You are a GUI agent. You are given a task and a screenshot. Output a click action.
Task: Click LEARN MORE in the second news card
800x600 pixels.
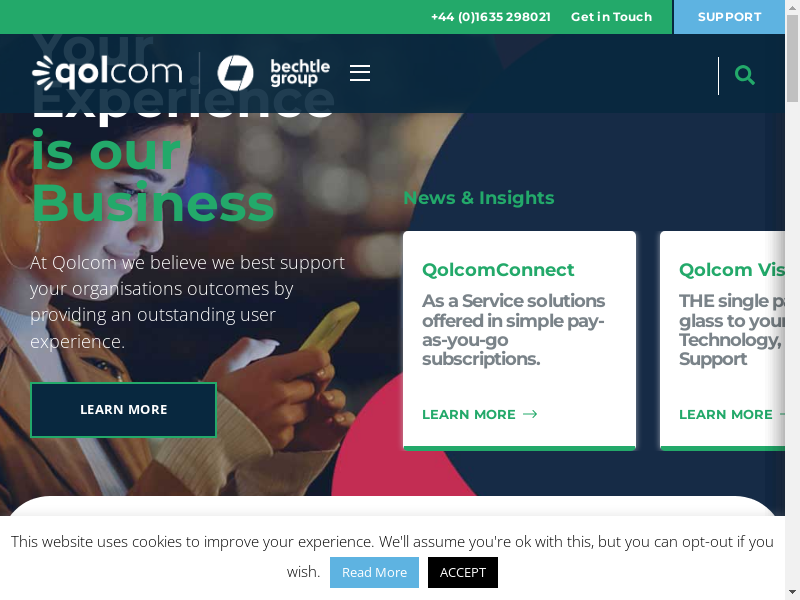click(x=726, y=414)
